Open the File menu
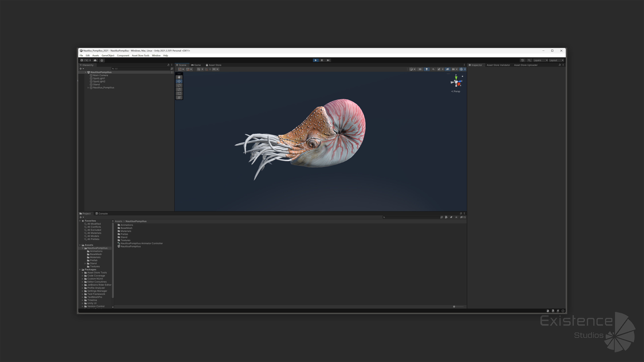The height and width of the screenshot is (362, 644). (x=81, y=55)
